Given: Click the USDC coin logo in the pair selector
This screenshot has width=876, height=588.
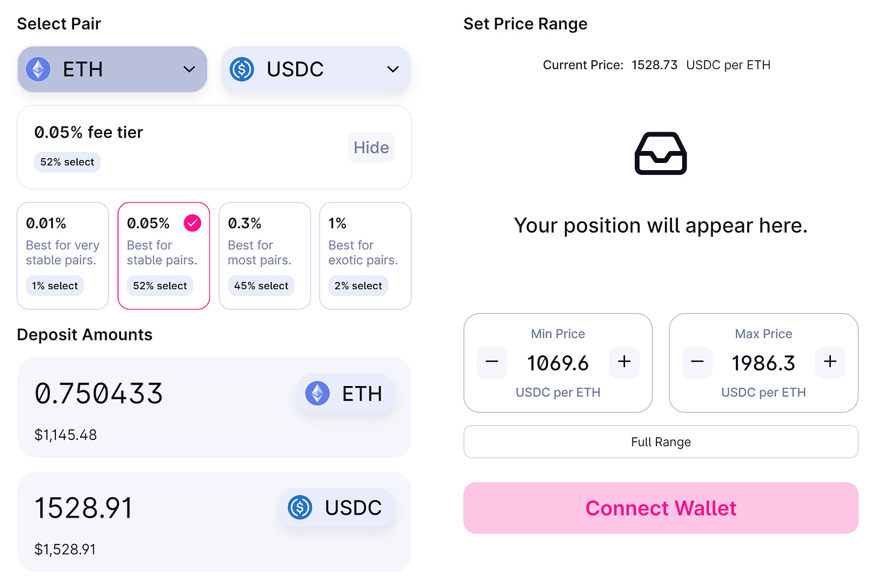Looking at the screenshot, I should click(242, 70).
